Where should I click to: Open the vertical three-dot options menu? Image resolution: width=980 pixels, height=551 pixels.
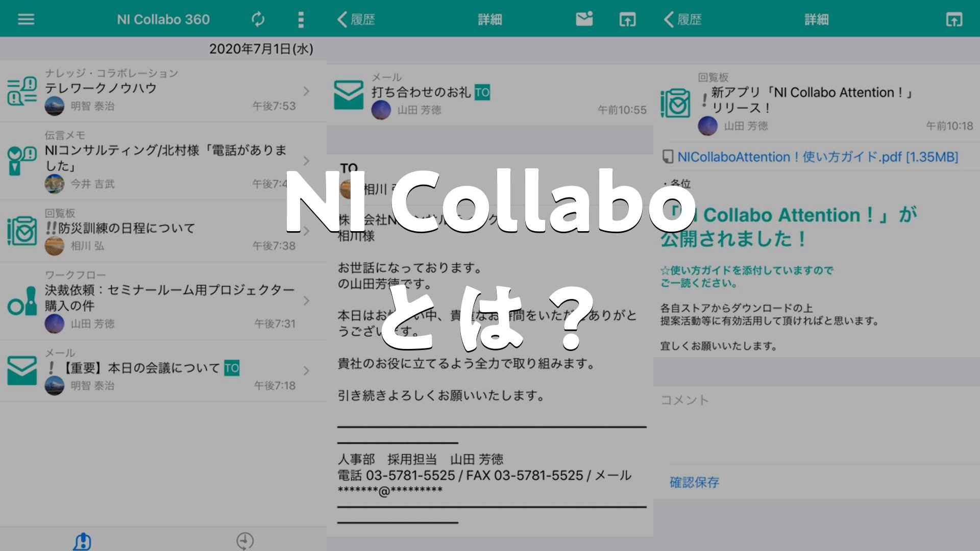[x=301, y=19]
